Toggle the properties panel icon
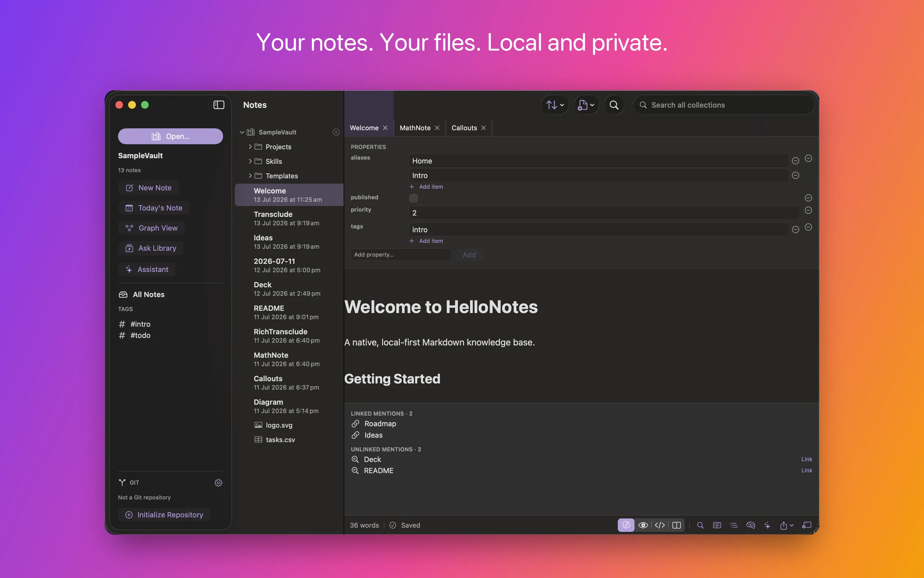Screen dimensions: 924x578 [717, 525]
